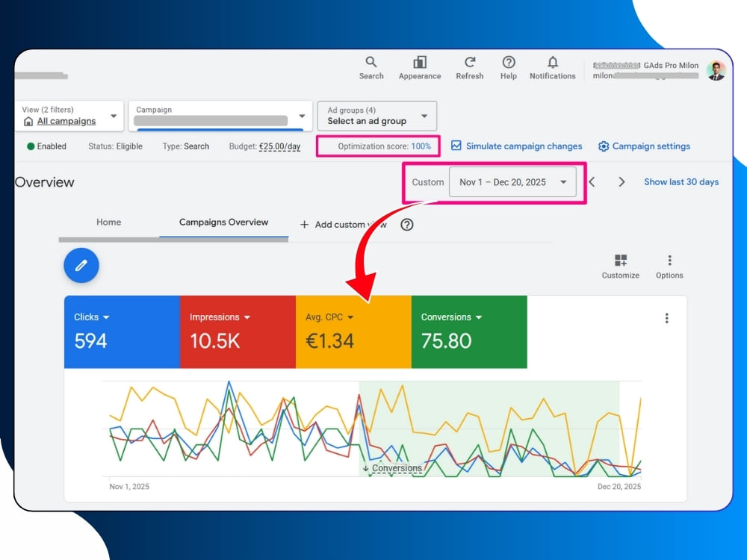The width and height of the screenshot is (747, 560).
Task: Open the Options three-dot menu
Action: (669, 267)
